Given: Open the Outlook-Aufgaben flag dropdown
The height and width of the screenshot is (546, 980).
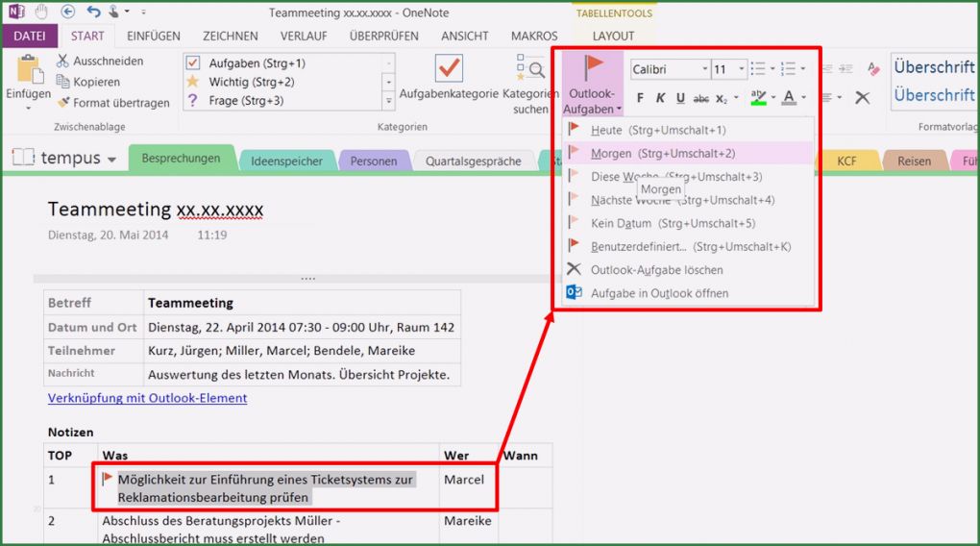Looking at the screenshot, I should pyautogui.click(x=591, y=85).
